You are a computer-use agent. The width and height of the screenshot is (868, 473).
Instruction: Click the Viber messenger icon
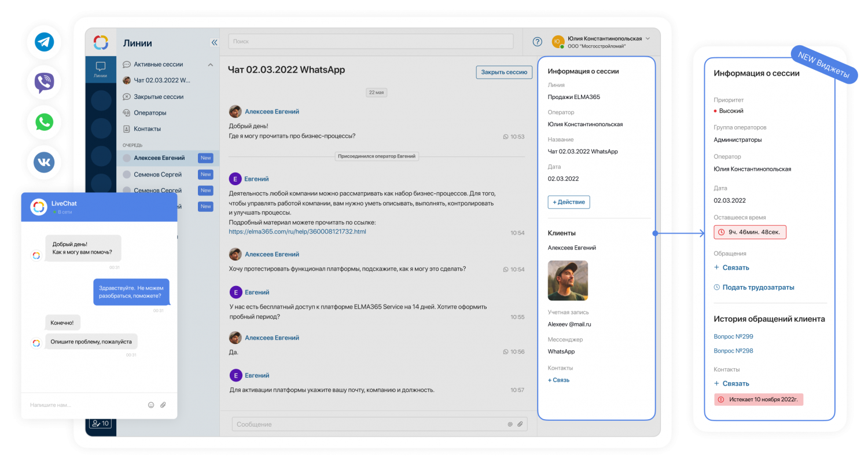coord(44,82)
